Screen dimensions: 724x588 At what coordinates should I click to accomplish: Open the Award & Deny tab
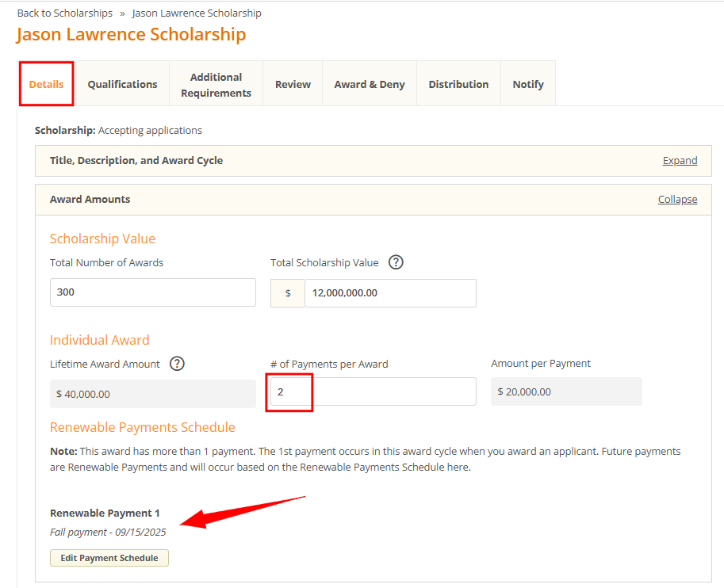point(369,83)
